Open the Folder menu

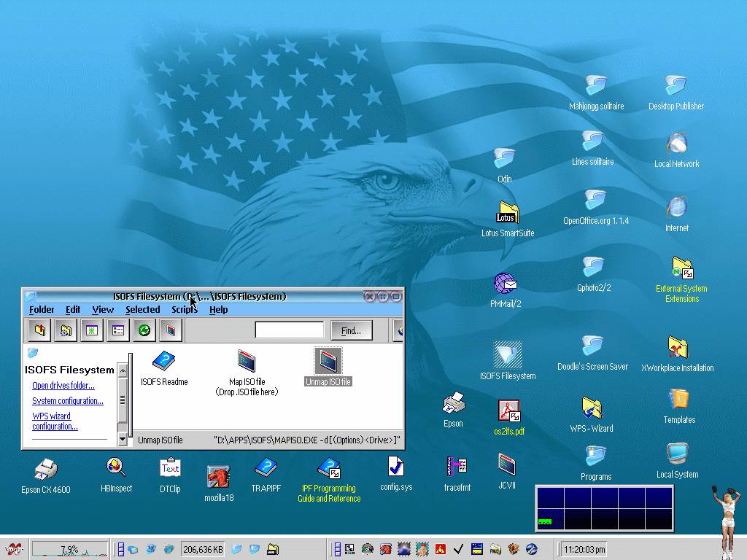pyautogui.click(x=42, y=310)
